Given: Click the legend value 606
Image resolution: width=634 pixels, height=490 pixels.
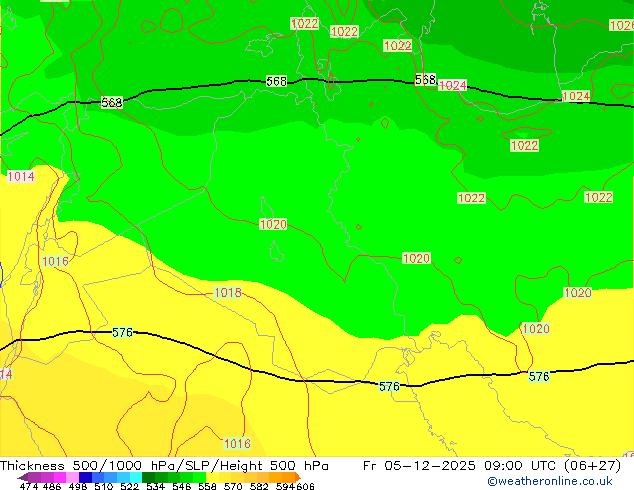Looking at the screenshot, I should coord(305,486).
